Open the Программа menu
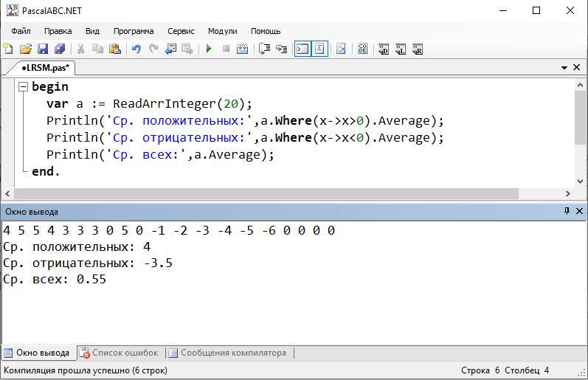Image resolution: width=588 pixels, height=380 pixels. (133, 31)
